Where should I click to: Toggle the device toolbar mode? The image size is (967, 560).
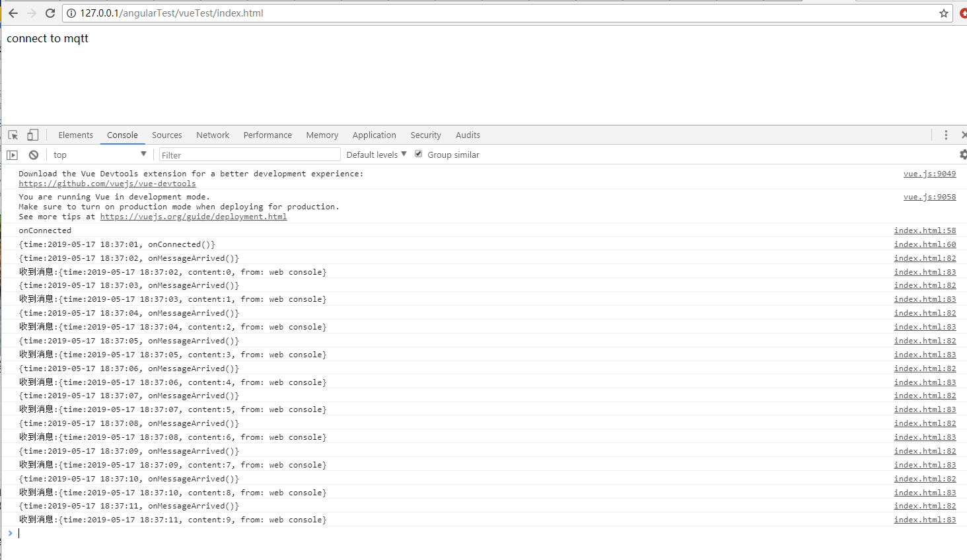click(32, 134)
